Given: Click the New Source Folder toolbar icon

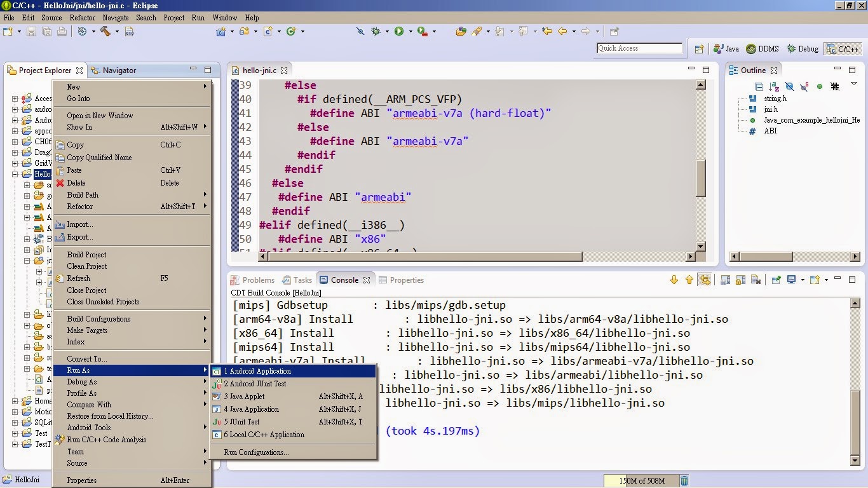Looking at the screenshot, I should [x=243, y=31].
